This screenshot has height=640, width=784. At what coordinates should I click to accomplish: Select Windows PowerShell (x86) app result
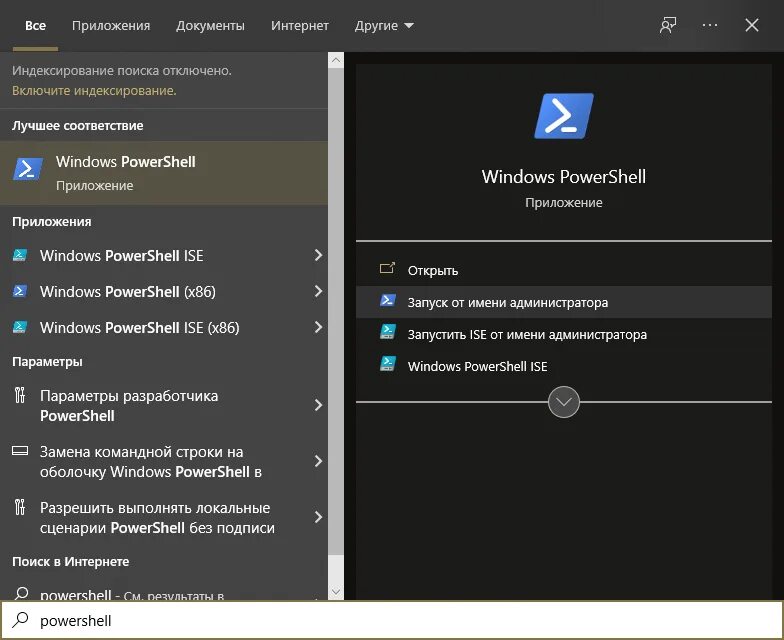(164, 292)
